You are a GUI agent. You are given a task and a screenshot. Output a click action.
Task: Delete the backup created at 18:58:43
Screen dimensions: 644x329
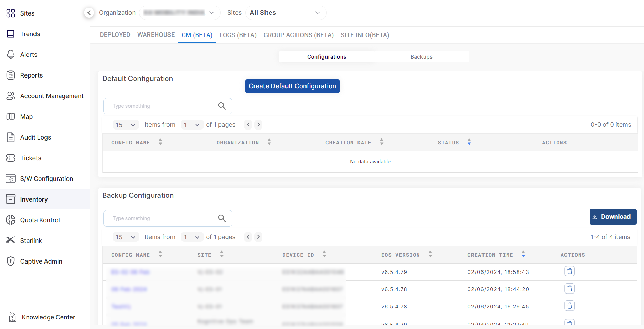569,271
